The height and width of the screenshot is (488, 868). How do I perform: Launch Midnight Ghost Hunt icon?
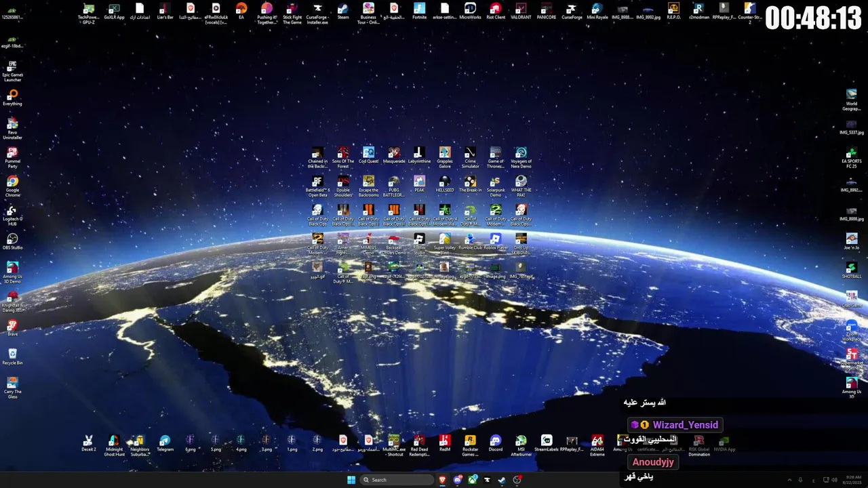114,446
